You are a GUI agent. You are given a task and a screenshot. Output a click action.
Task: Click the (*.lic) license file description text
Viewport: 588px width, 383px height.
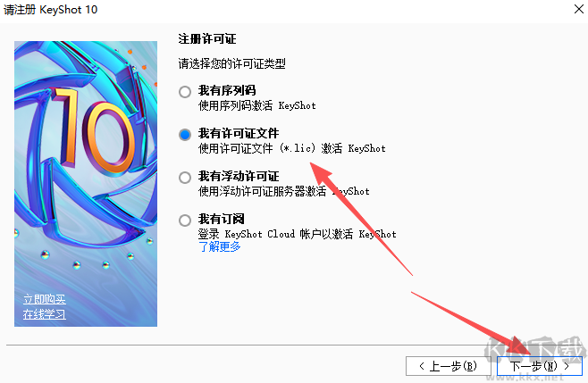291,148
